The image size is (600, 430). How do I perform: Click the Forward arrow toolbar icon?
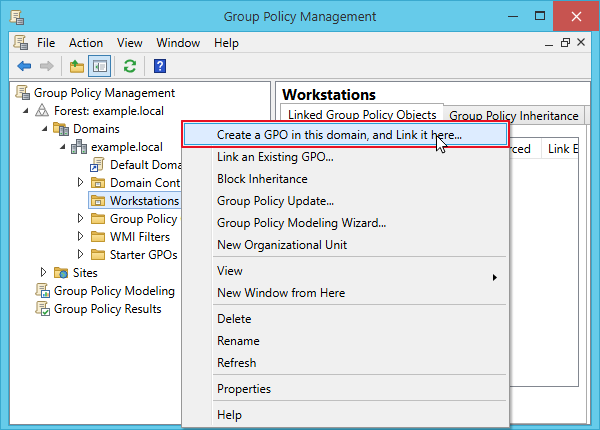[47, 66]
